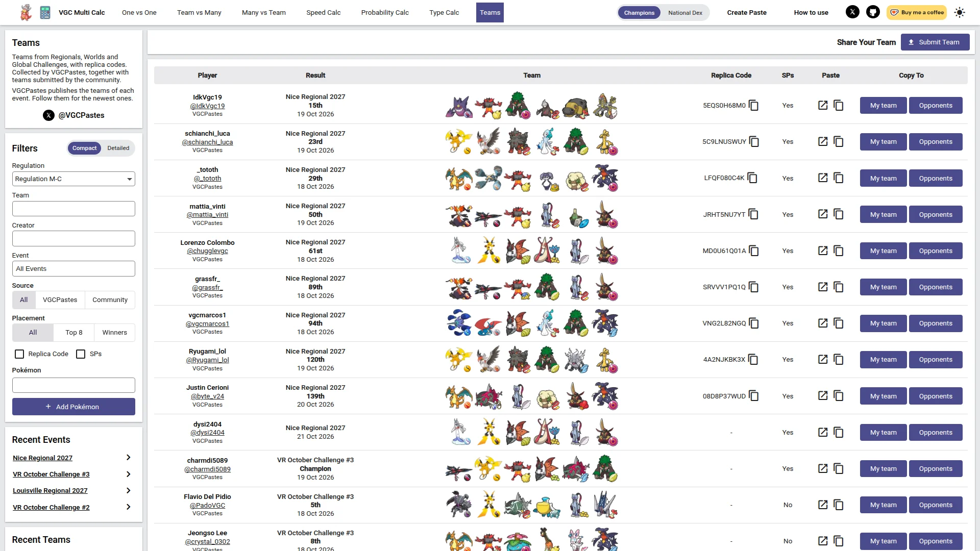Open the One vs One tab
980x551 pixels.
(x=139, y=13)
